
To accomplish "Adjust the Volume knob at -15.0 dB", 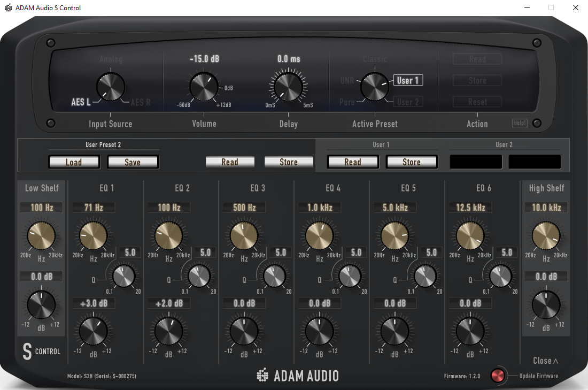I will coord(204,87).
